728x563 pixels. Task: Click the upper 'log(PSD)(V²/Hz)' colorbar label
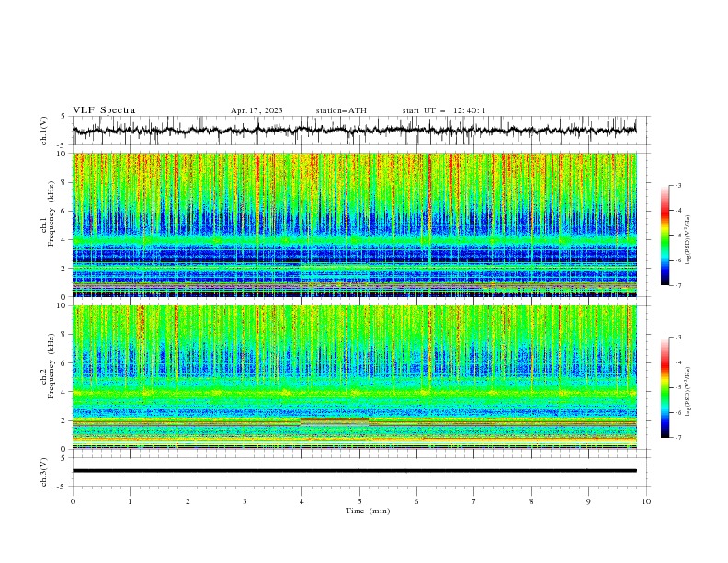click(x=688, y=240)
